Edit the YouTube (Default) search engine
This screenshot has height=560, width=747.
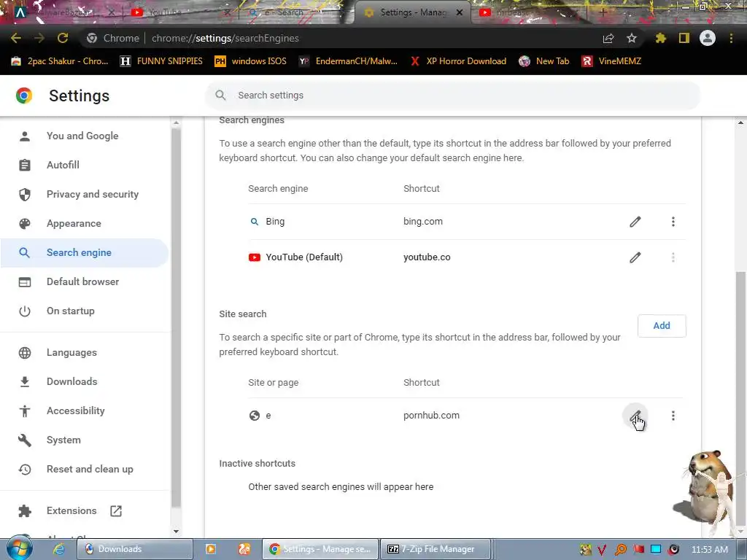pos(635,257)
